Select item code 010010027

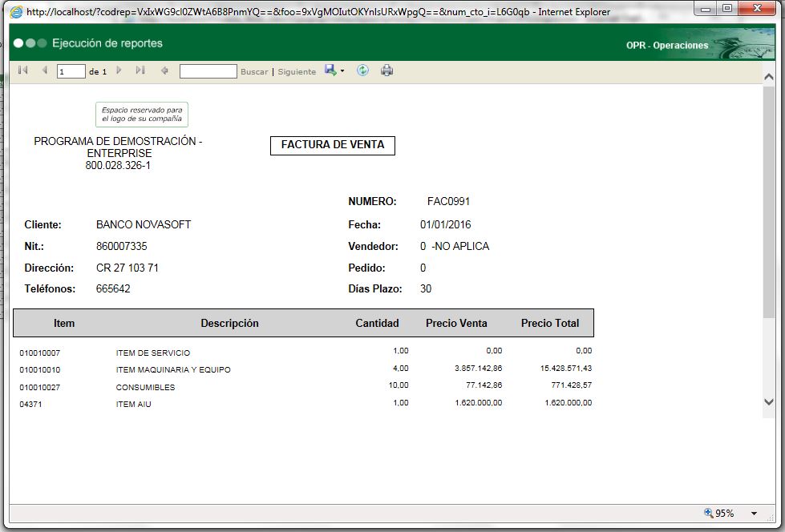click(39, 387)
